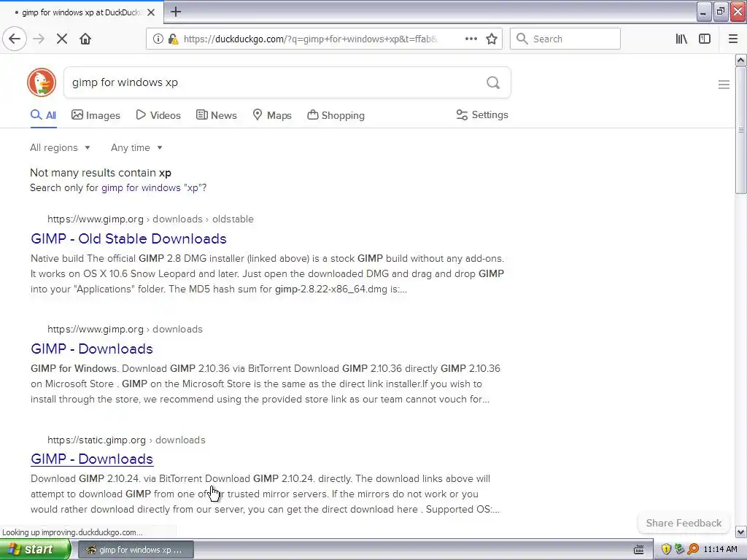Switch to News results
This screenshot has width=747, height=560.
[216, 115]
